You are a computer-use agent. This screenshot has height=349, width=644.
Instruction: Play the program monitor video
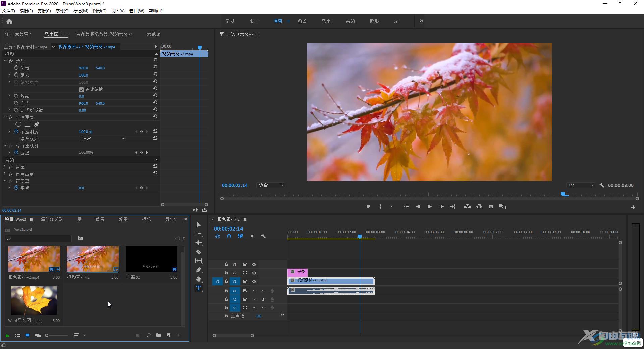pos(429,207)
